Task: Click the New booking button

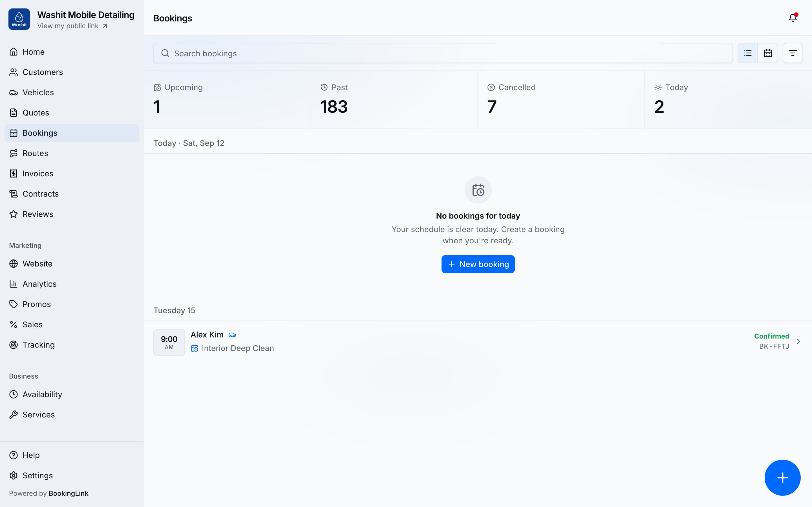Action: click(x=478, y=264)
